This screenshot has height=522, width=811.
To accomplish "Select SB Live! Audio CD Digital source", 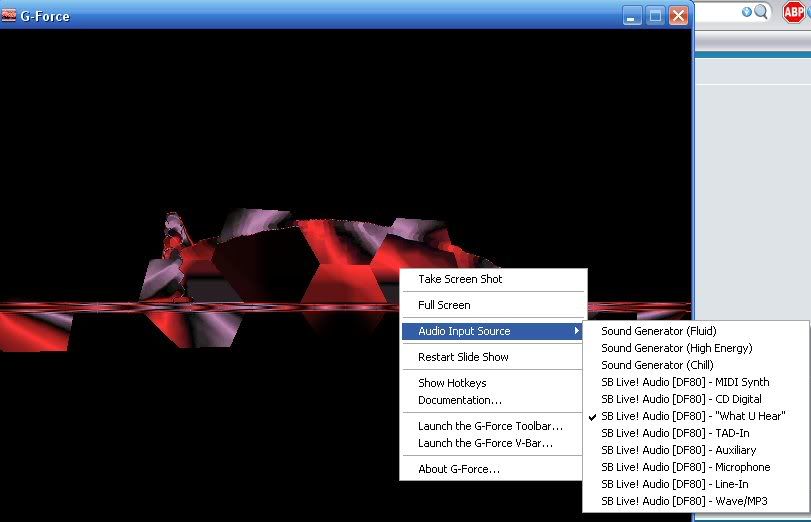I will [x=696, y=399].
